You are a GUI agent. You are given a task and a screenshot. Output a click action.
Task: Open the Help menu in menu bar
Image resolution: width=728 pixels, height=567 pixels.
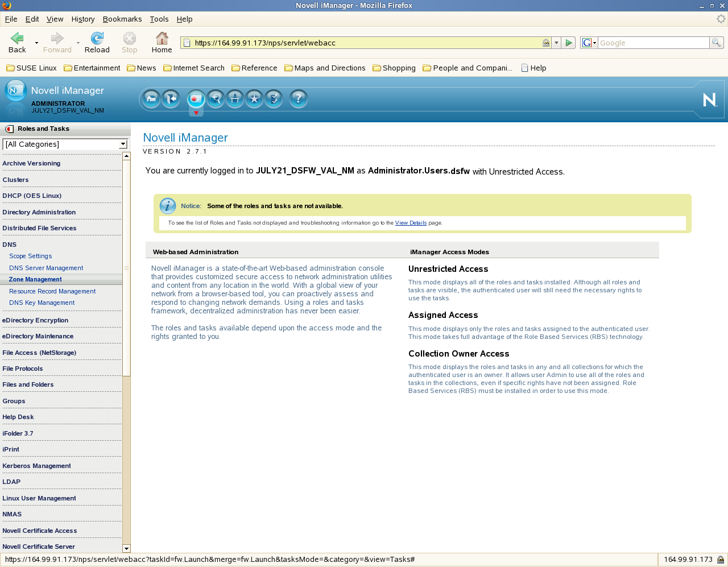(x=184, y=19)
